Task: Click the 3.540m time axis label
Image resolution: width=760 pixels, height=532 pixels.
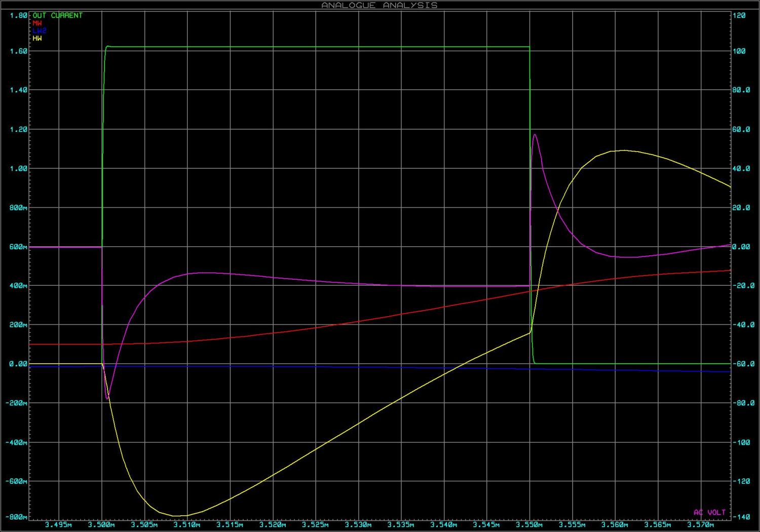Action: click(444, 525)
